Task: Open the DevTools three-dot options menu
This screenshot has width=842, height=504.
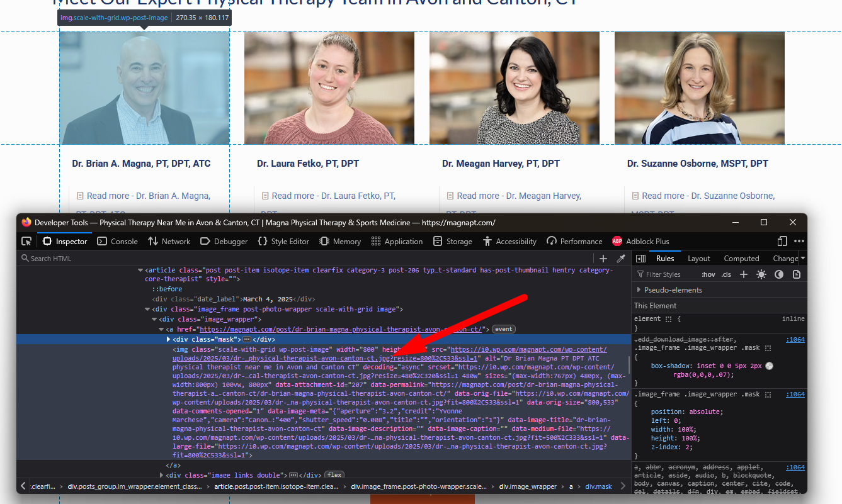Action: [x=799, y=241]
